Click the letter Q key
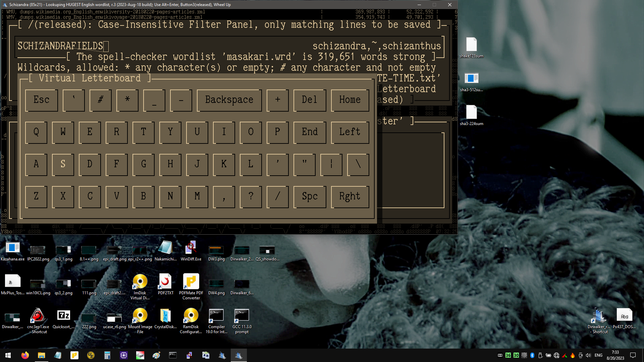Image resolution: width=644 pixels, height=362 pixels. (36, 132)
